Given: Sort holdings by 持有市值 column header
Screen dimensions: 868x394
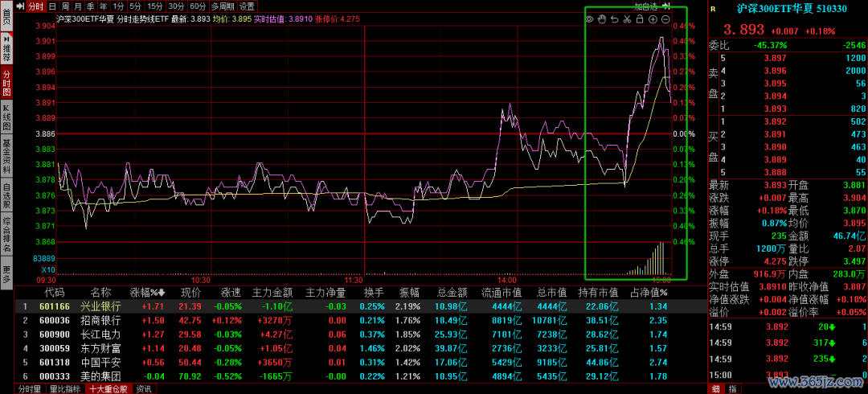Looking at the screenshot, I should 598,293.
